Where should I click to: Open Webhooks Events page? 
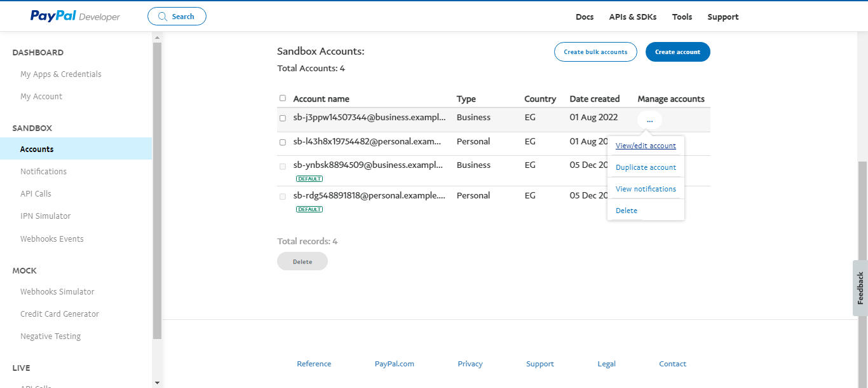pyautogui.click(x=52, y=239)
